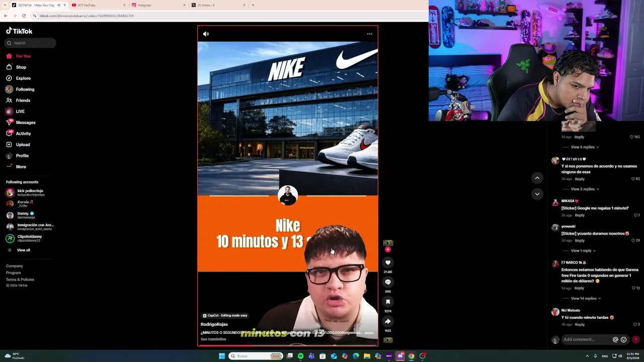
Task: Like the video with heart icon
Action: point(388,262)
